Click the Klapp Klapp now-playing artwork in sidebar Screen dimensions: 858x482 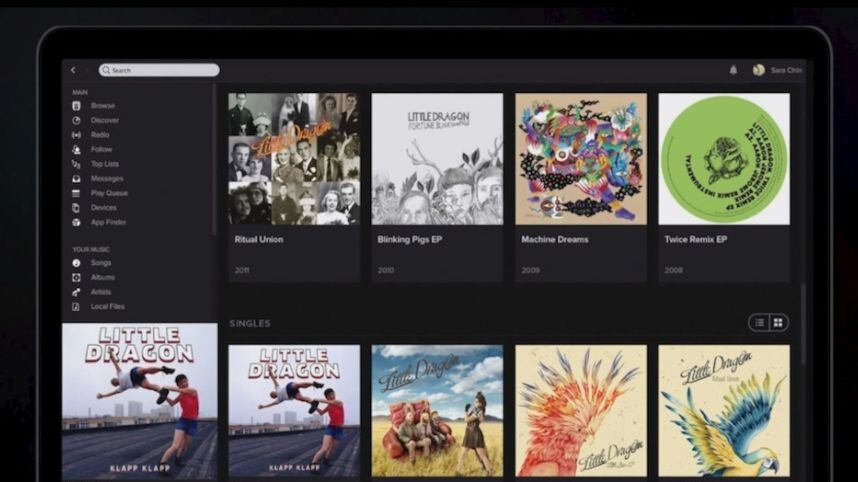tap(139, 400)
